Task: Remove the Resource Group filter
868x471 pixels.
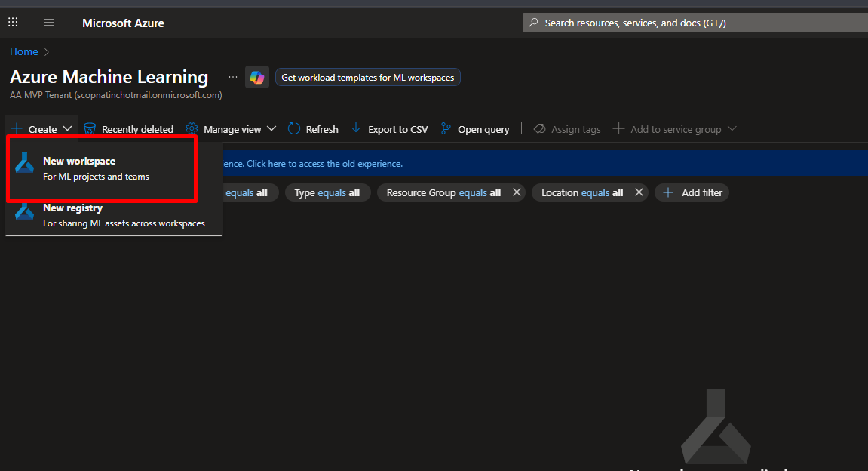Action: tap(517, 192)
